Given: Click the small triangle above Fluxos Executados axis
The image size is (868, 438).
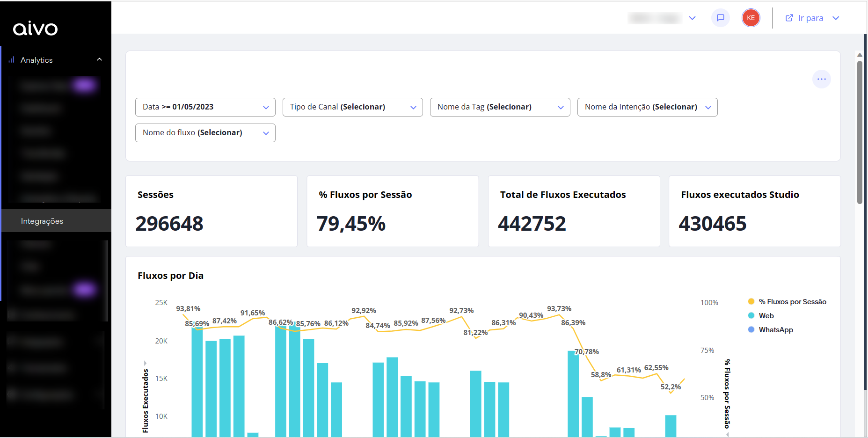Looking at the screenshot, I should click(145, 363).
